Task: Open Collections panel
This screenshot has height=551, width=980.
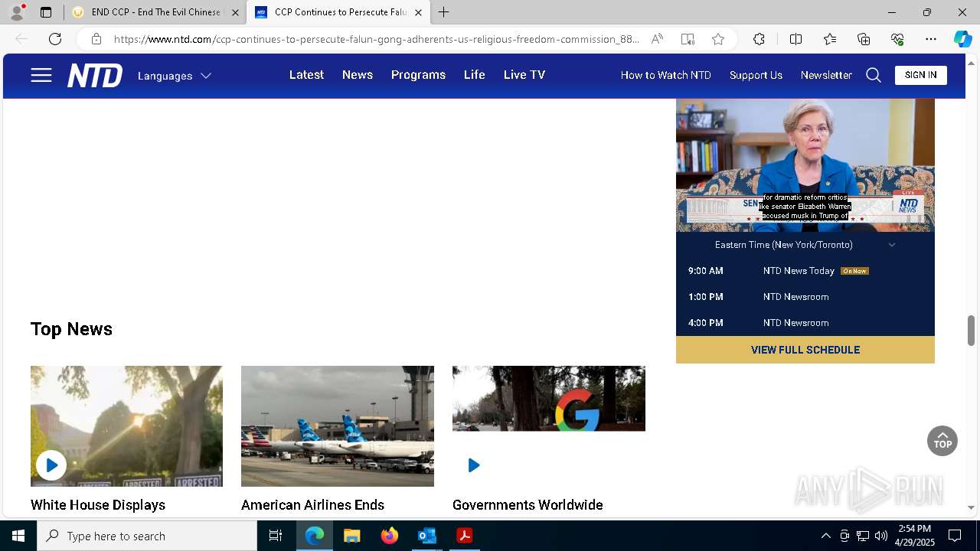Action: tap(864, 39)
